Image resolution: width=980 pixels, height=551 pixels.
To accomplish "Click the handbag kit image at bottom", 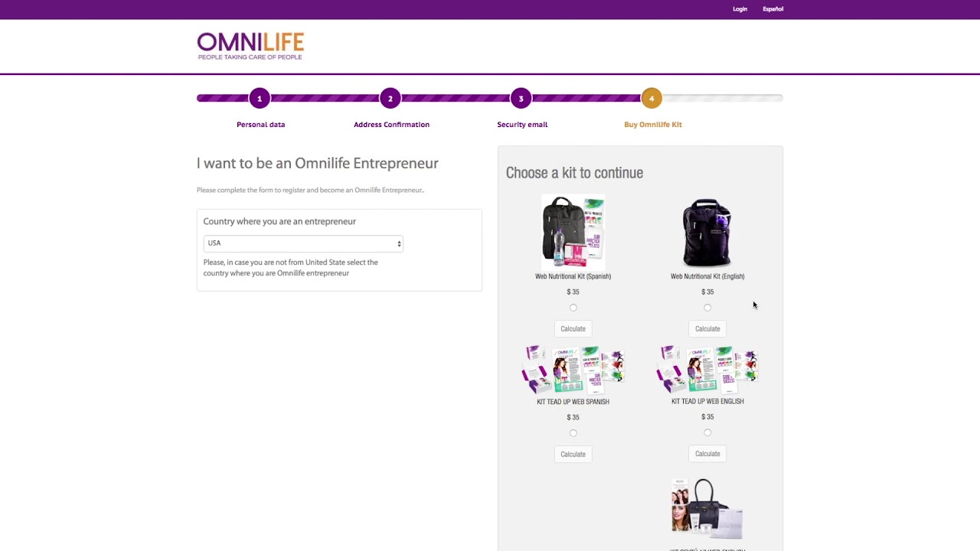I will pos(707,509).
